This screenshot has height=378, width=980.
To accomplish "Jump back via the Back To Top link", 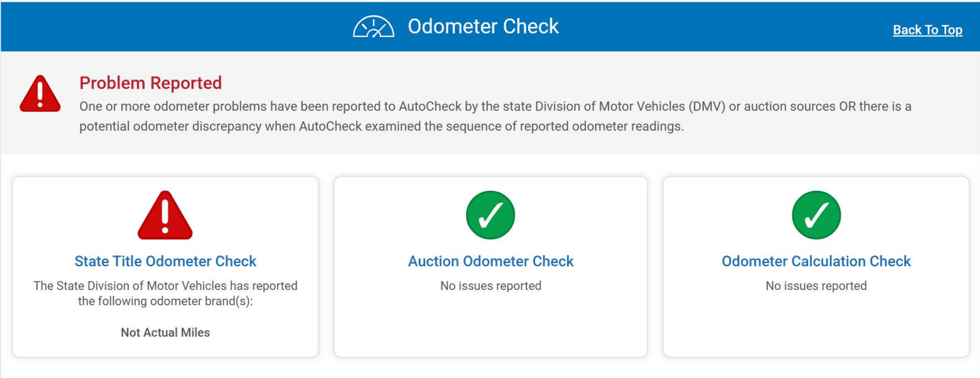I will (x=927, y=30).
